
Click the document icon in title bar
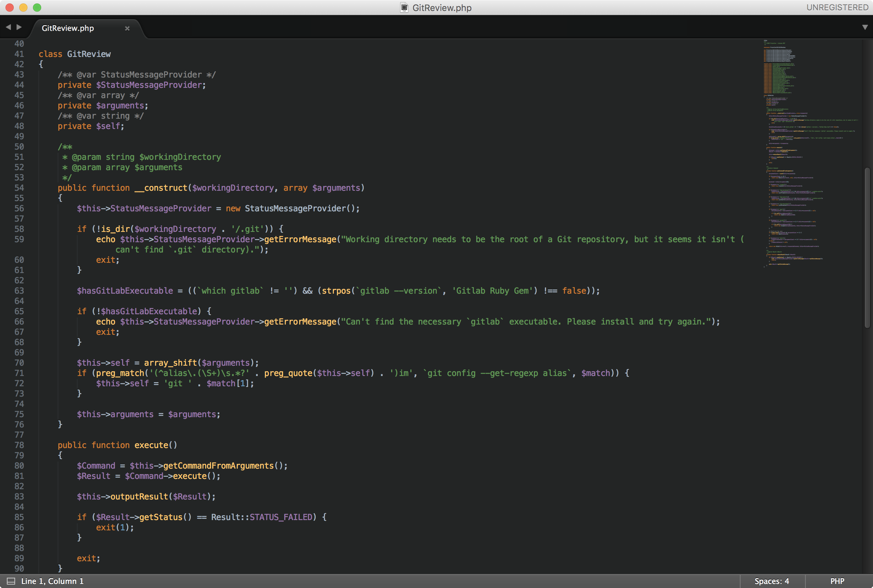click(x=404, y=8)
